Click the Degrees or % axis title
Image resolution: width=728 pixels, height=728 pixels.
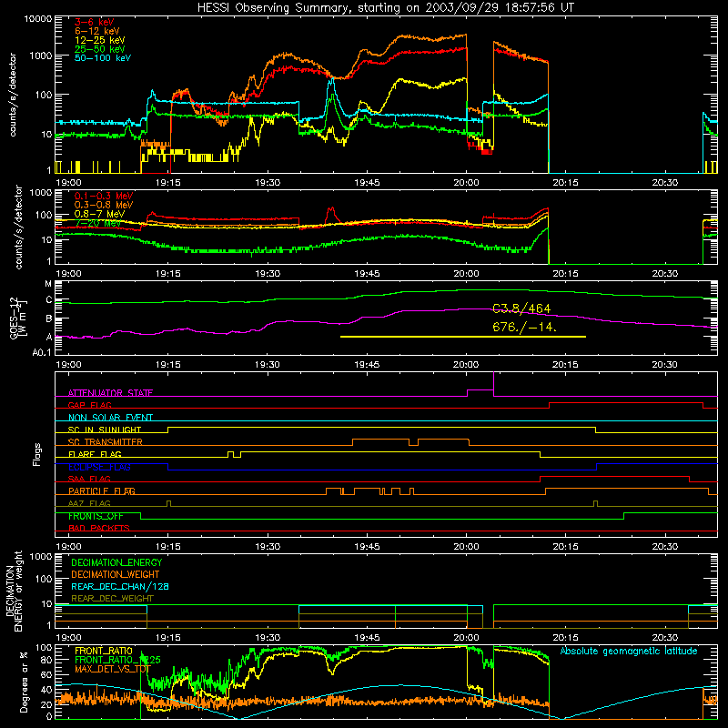[24, 682]
